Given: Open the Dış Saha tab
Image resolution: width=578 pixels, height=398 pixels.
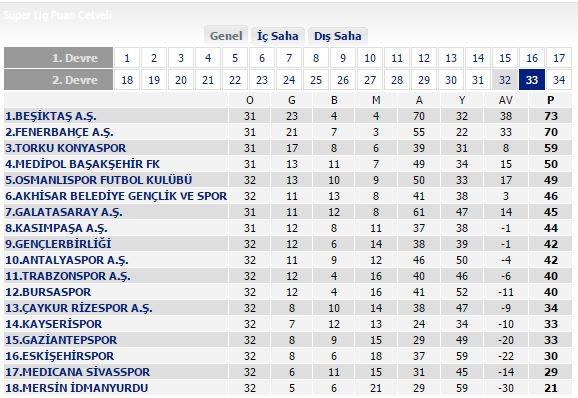Looking at the screenshot, I should tap(338, 36).
